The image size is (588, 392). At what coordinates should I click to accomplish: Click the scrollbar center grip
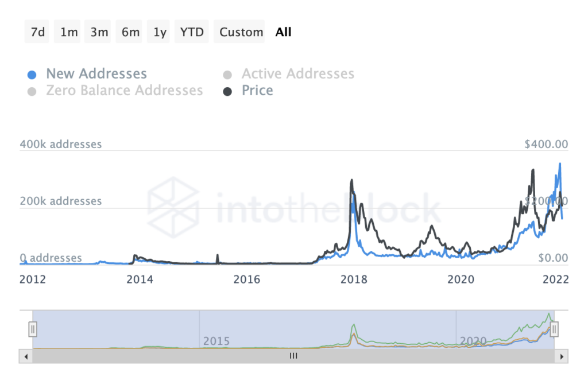pos(293,356)
